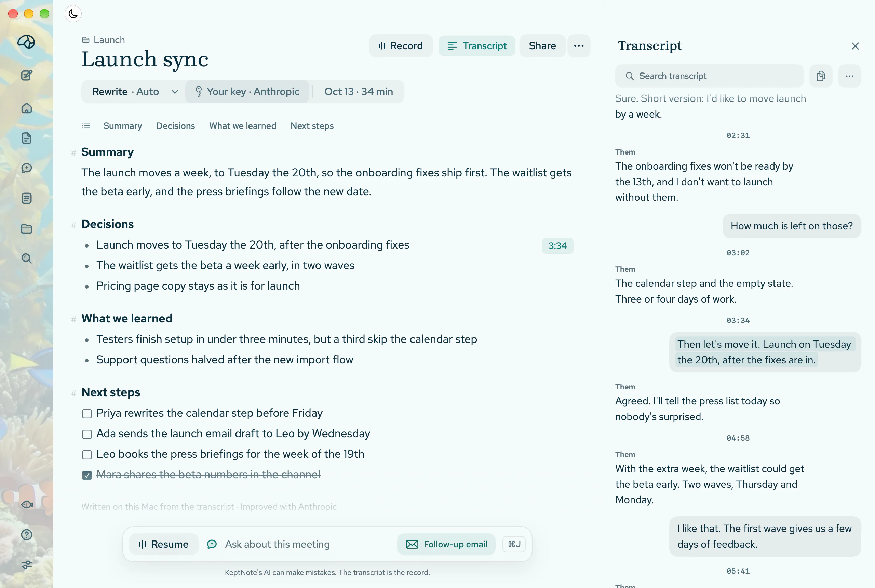Close the Transcript panel
Viewport: 875px width, 588px height.
(x=855, y=46)
